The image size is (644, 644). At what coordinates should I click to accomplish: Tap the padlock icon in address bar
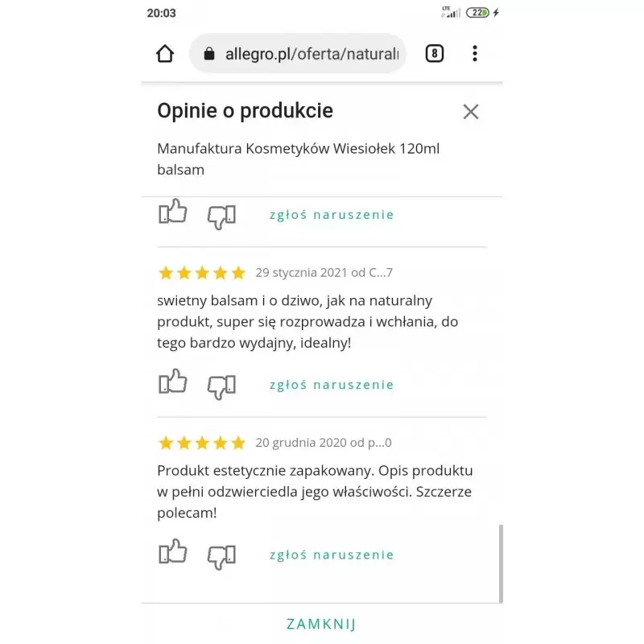pos(210,54)
